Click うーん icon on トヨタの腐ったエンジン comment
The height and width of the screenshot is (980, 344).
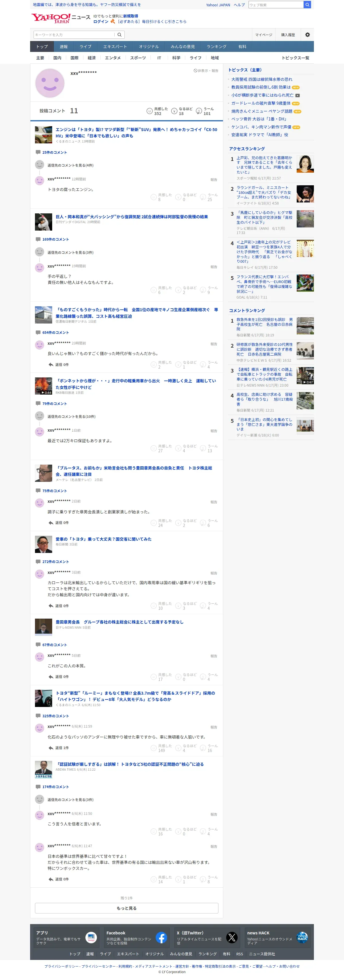[x=203, y=197]
